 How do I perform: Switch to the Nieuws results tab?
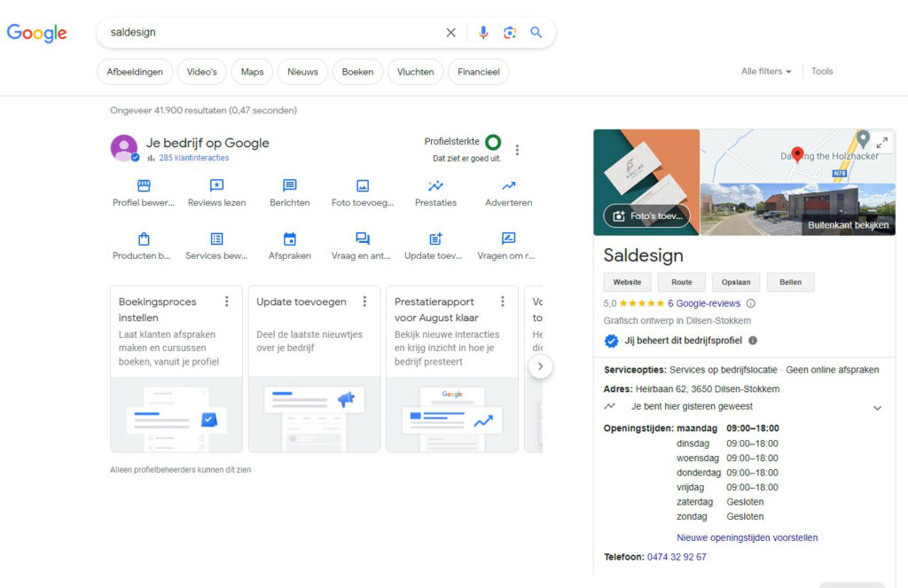click(x=303, y=72)
